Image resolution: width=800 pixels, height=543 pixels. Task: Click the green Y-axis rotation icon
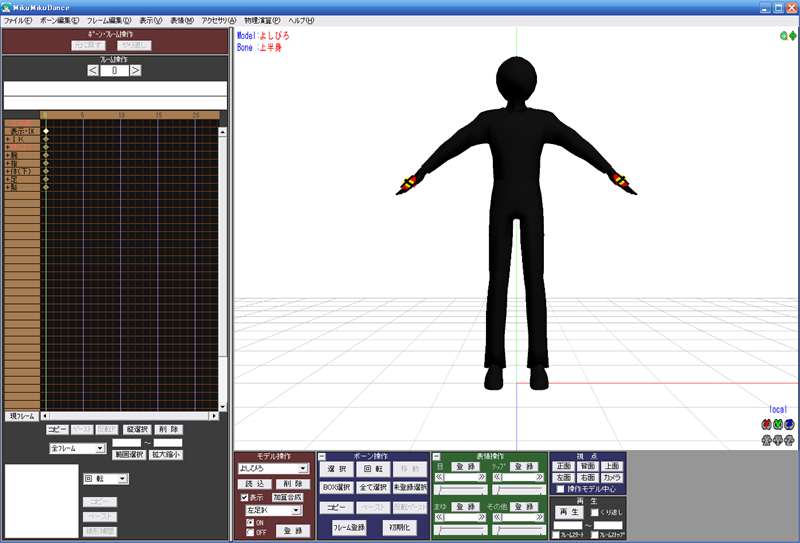[777, 423]
